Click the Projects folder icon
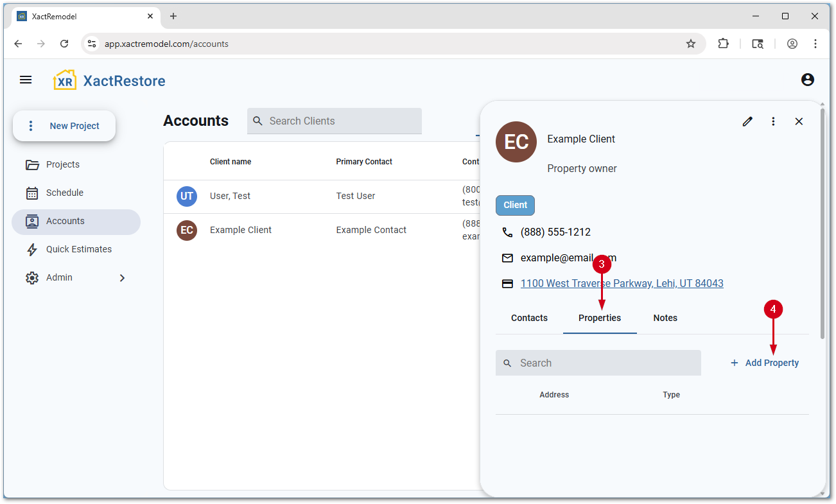 click(x=32, y=165)
